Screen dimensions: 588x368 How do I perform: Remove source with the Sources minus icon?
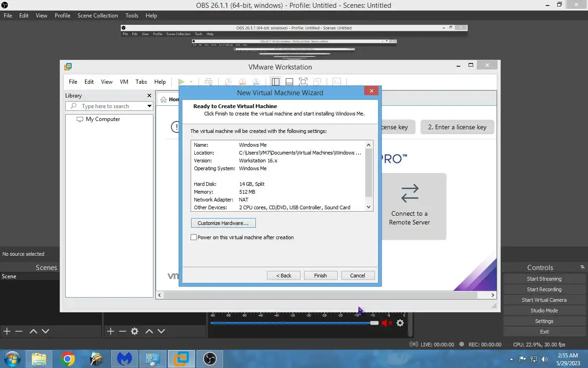123,331
